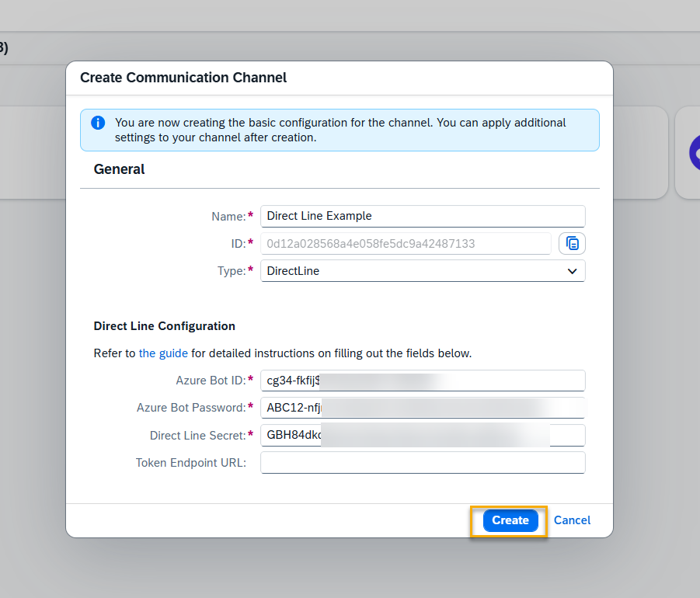Viewport: 700px width, 598px height.
Task: Select the Azure Bot Password field
Action: tap(423, 408)
